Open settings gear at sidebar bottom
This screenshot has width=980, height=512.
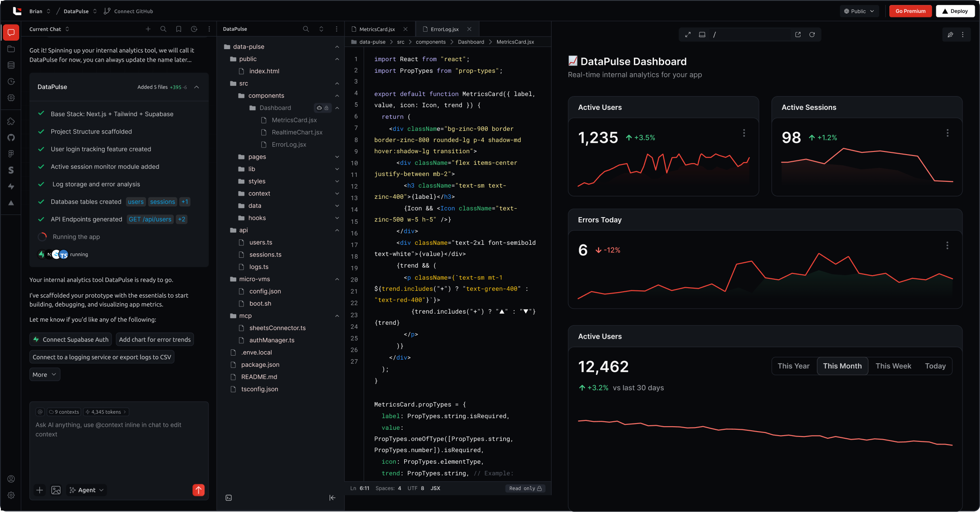11,495
